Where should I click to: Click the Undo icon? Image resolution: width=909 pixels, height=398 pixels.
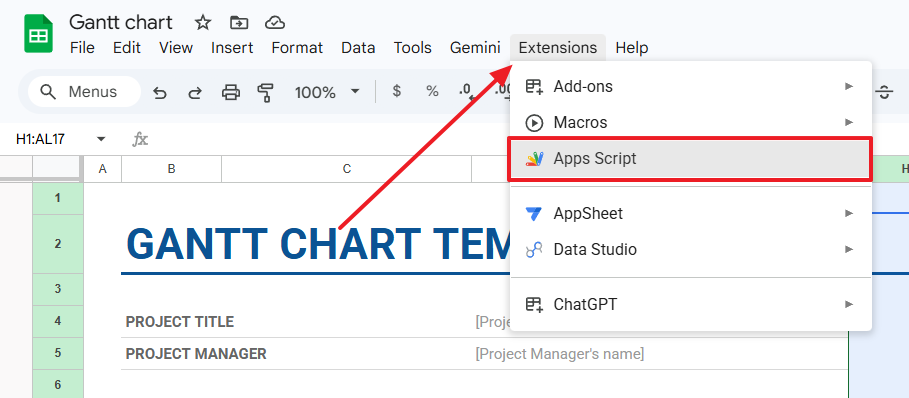tap(159, 92)
